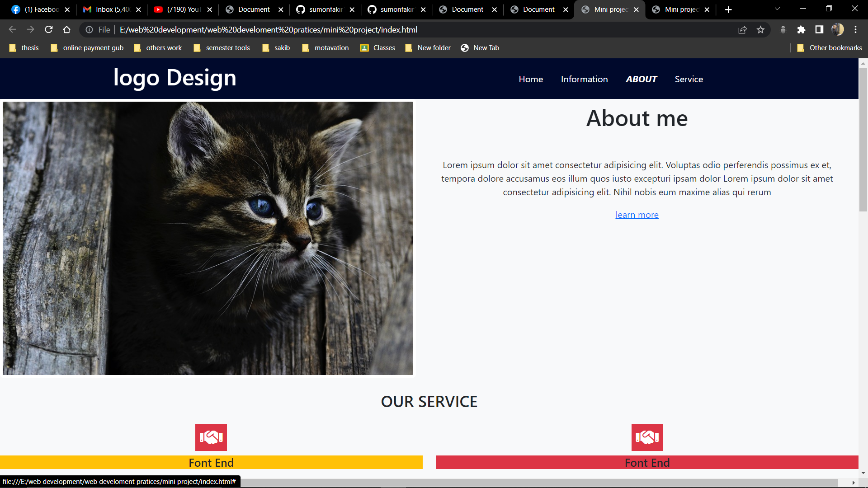Open the motavation bookmark folder
This screenshot has width=868, height=488.
pos(325,48)
